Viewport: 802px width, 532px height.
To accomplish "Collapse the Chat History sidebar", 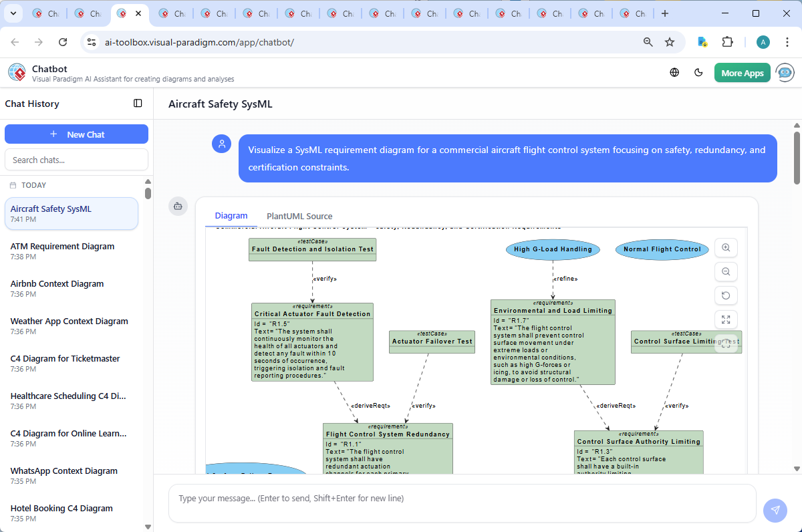I will 138,104.
